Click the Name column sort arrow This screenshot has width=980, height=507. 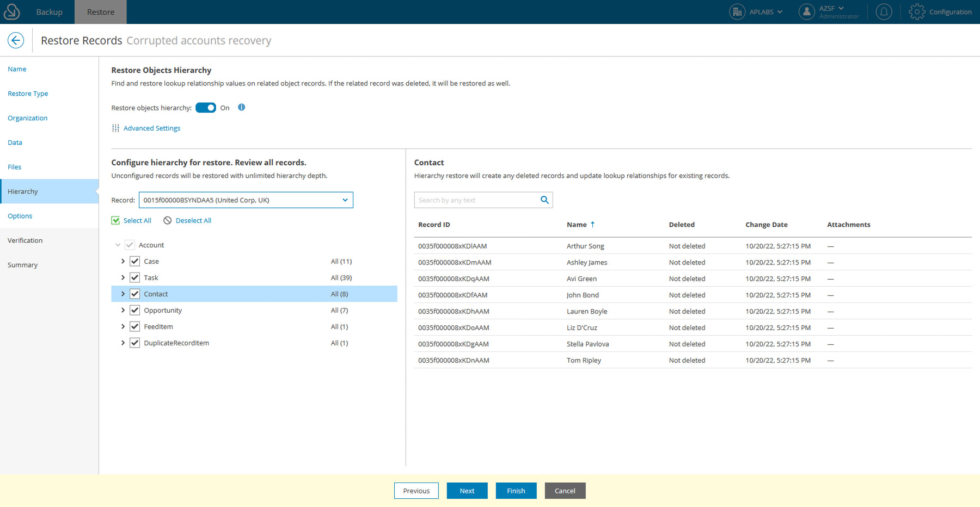point(592,225)
